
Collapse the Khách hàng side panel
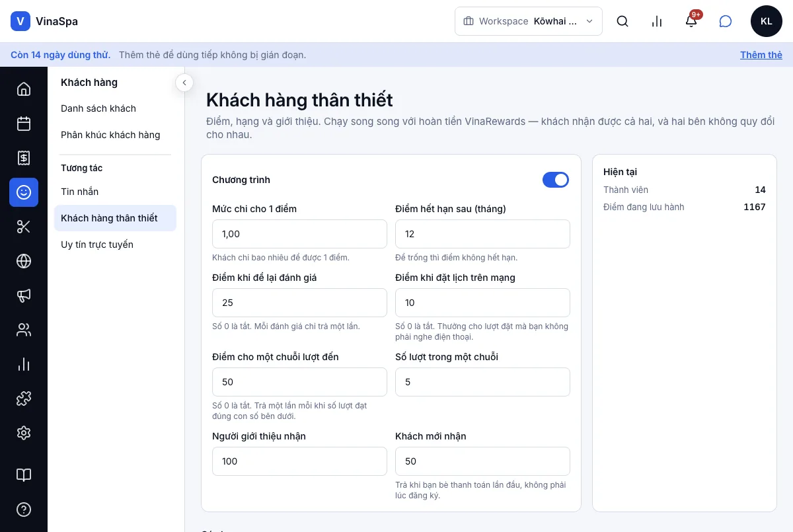click(184, 83)
